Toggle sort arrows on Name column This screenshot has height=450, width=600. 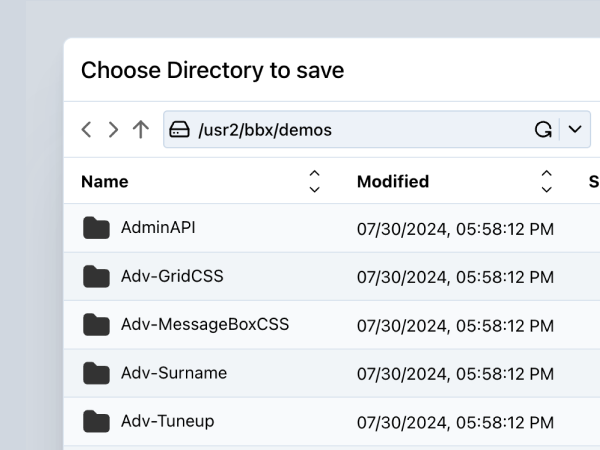click(314, 181)
